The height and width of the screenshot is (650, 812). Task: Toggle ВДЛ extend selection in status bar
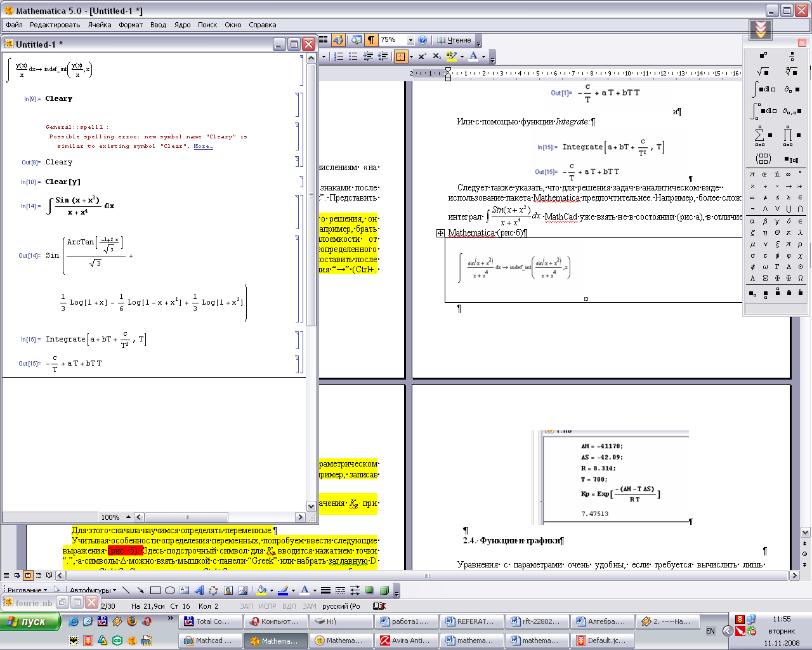(x=289, y=606)
